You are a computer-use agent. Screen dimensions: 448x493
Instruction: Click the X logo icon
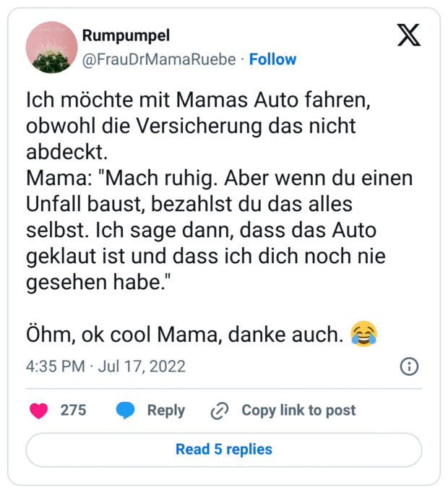click(x=409, y=34)
